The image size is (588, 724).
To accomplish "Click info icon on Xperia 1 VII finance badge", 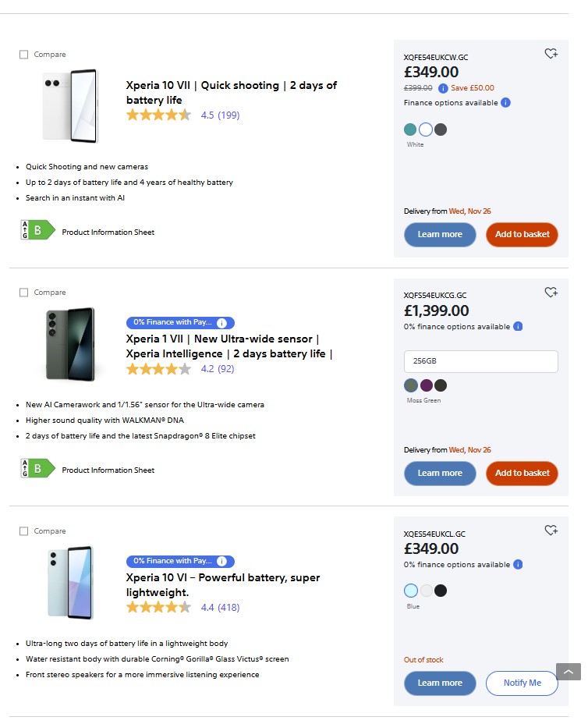I will click(221, 323).
